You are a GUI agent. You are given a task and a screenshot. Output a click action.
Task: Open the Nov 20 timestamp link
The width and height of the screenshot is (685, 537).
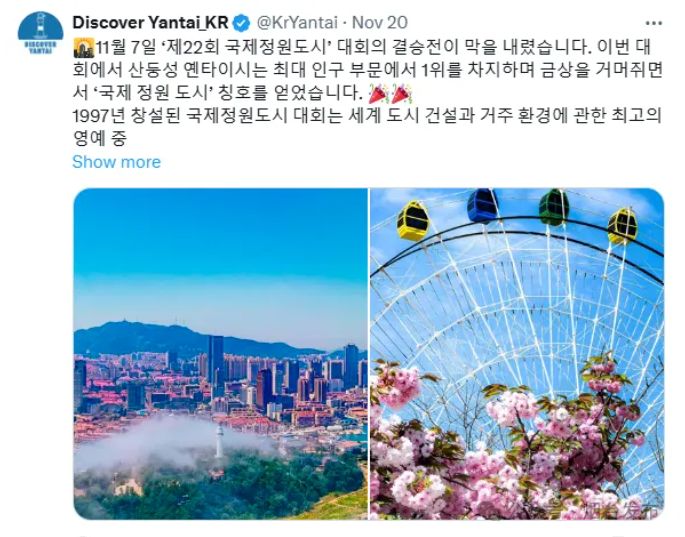point(380,23)
